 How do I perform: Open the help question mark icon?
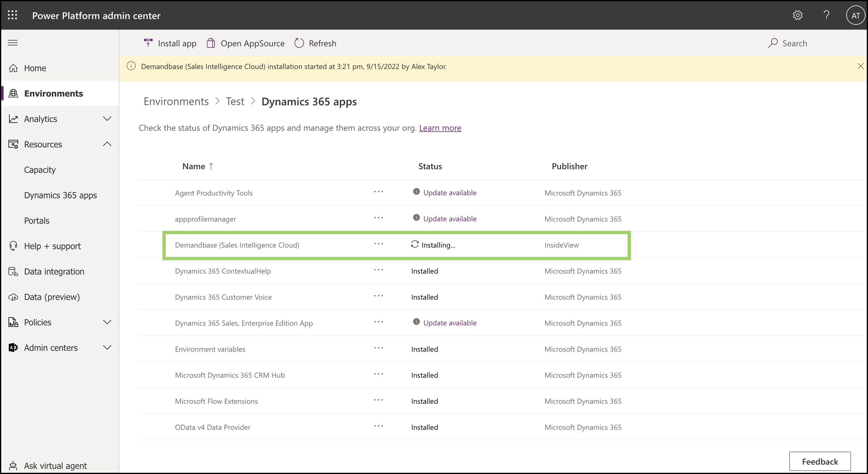[x=826, y=15]
